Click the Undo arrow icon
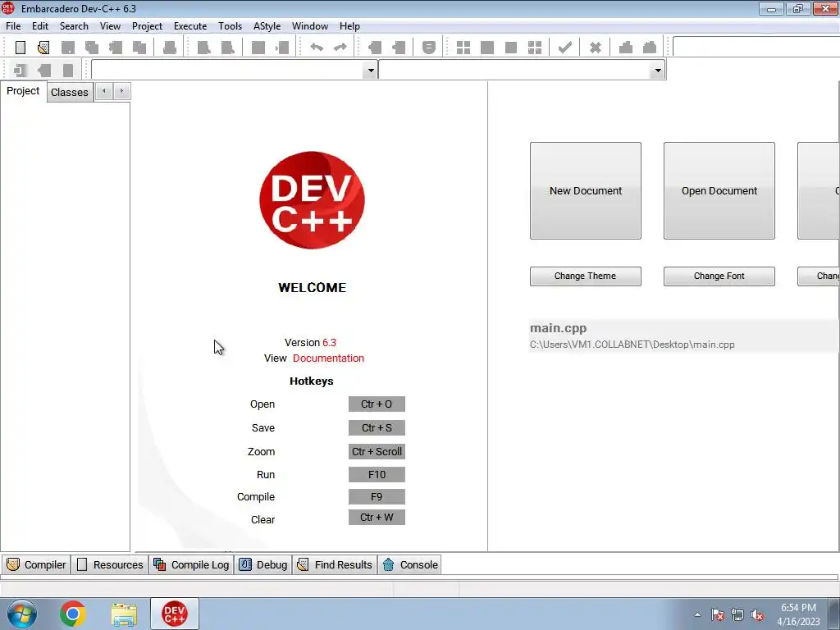This screenshot has height=630, width=840. pos(317,48)
